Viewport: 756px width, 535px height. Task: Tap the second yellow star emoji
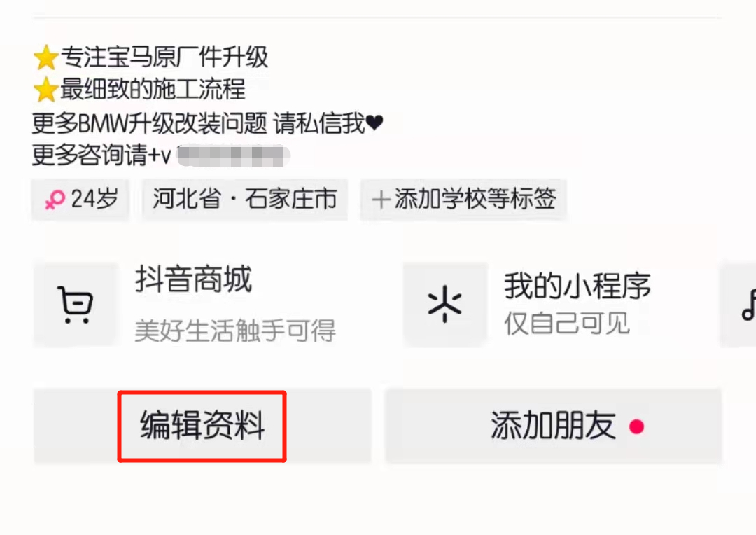tap(45, 89)
